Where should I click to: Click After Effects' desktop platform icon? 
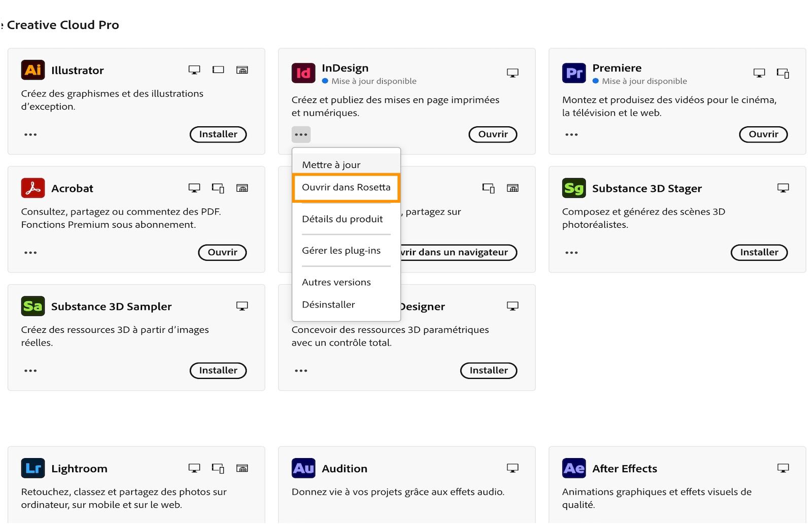pos(783,468)
